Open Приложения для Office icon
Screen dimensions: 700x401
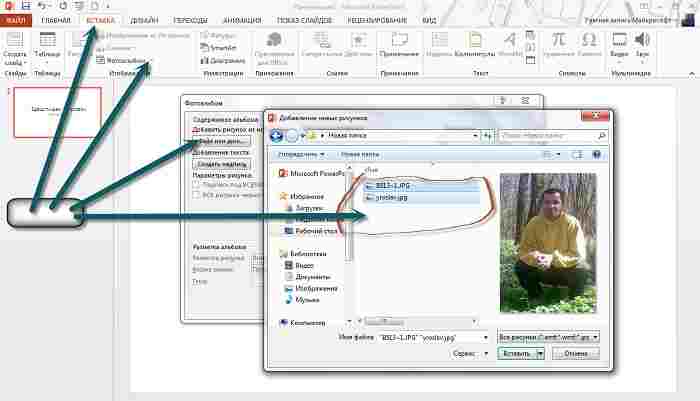275,39
